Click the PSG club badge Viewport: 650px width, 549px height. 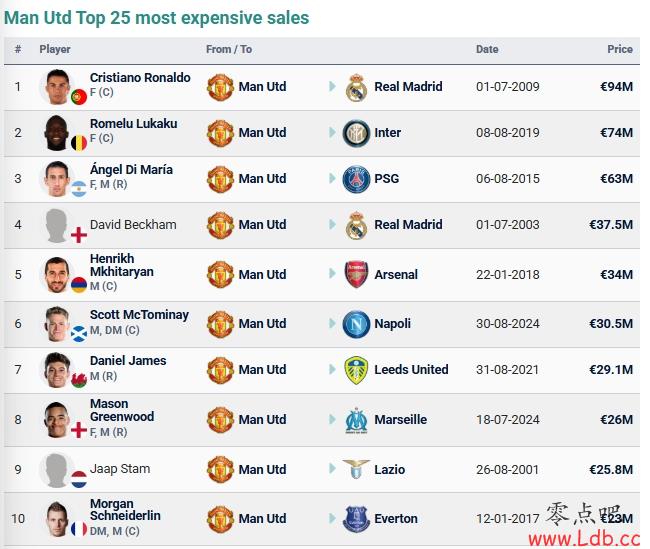[x=356, y=179]
